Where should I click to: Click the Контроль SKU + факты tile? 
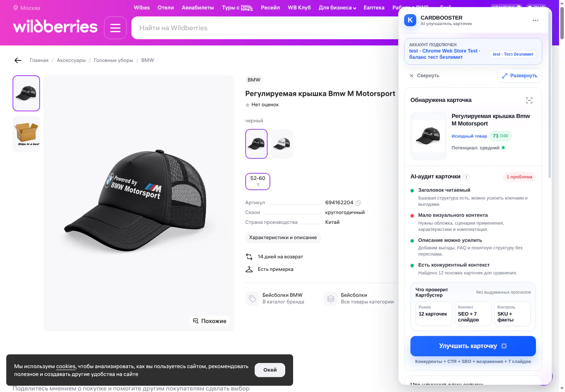tap(512, 314)
